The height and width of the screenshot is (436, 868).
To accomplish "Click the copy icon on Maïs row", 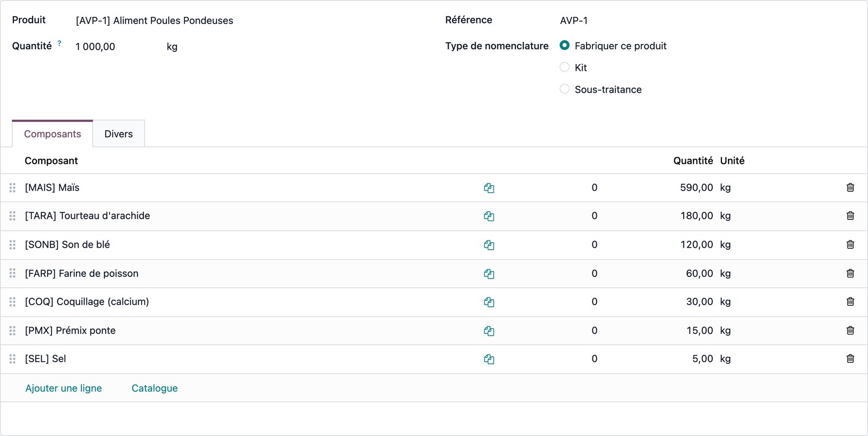I will tap(489, 188).
